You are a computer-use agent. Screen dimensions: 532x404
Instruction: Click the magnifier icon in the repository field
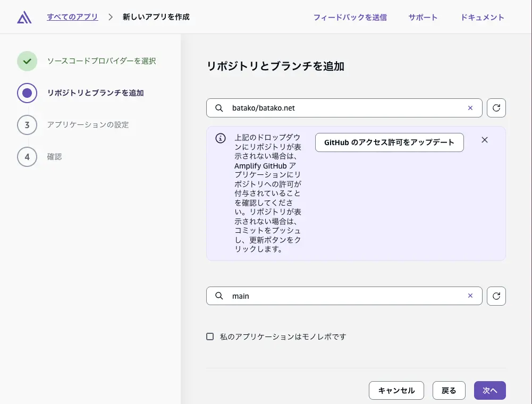(x=218, y=107)
